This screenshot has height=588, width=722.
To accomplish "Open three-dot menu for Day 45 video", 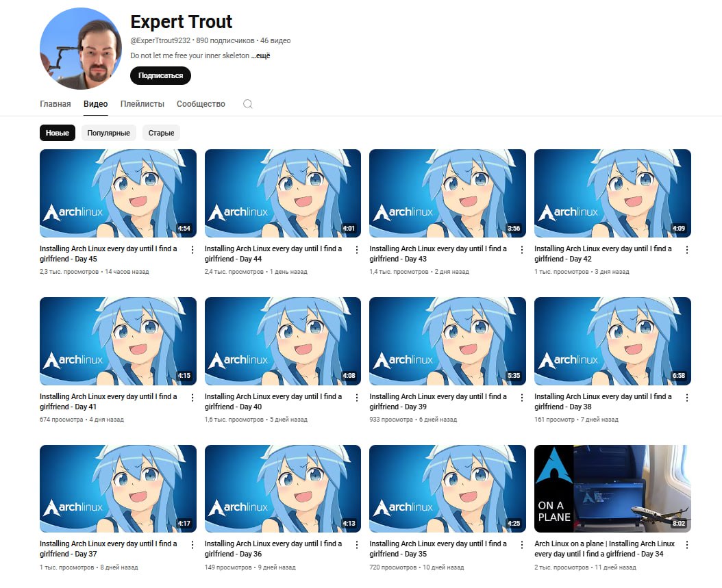I will (192, 250).
